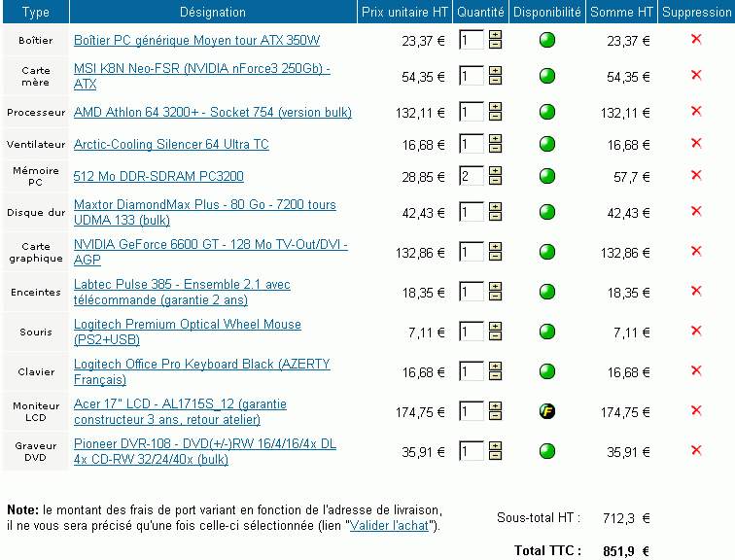Click green availability dot for Carte graphique
The image size is (735, 560).
(547, 253)
